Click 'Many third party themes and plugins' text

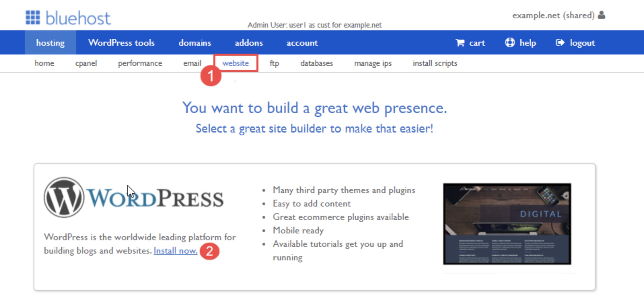point(344,190)
